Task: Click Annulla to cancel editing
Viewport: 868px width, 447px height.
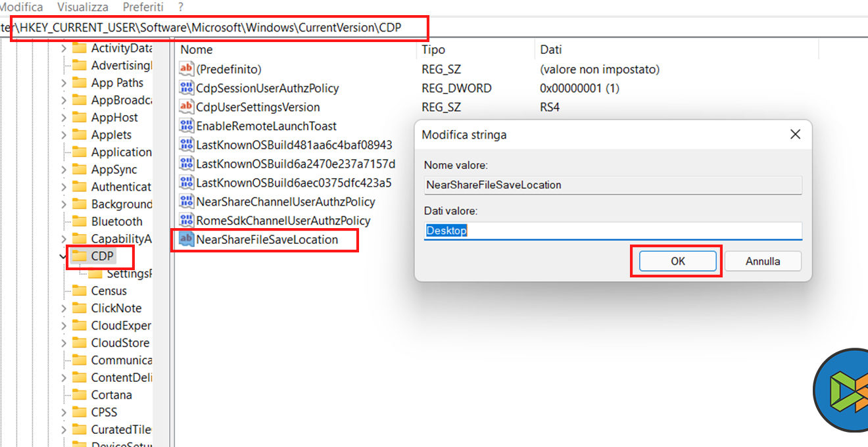Action: (x=763, y=261)
